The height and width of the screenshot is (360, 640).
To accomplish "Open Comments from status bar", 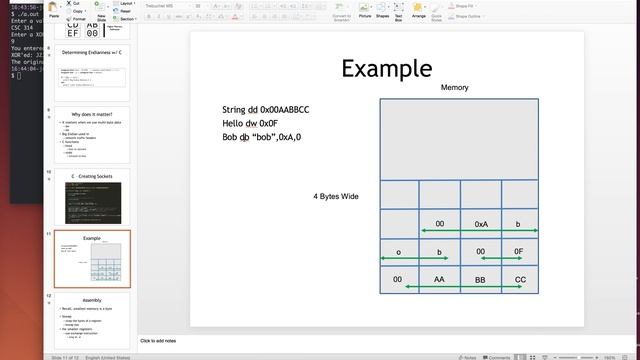I will [496, 358].
